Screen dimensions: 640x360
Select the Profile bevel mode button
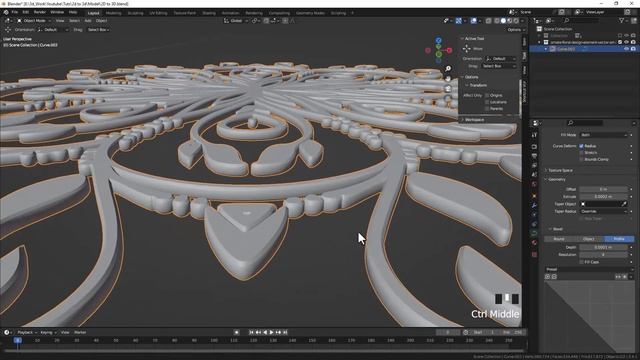[x=619, y=239]
